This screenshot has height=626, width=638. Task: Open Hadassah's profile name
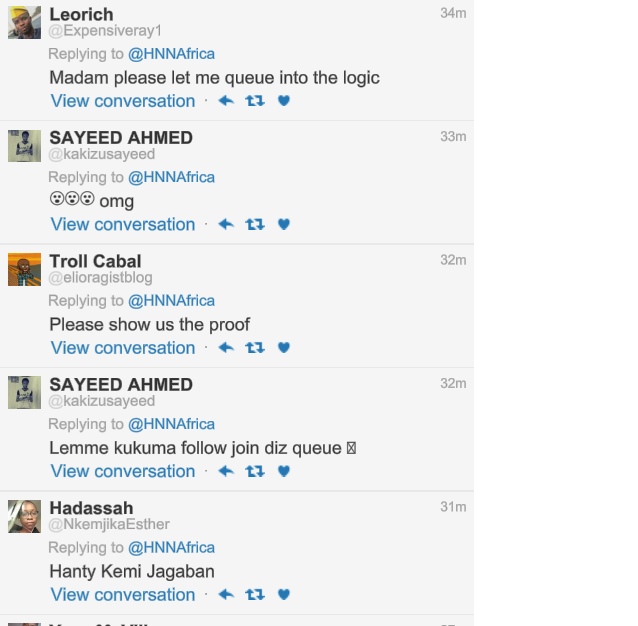click(91, 508)
